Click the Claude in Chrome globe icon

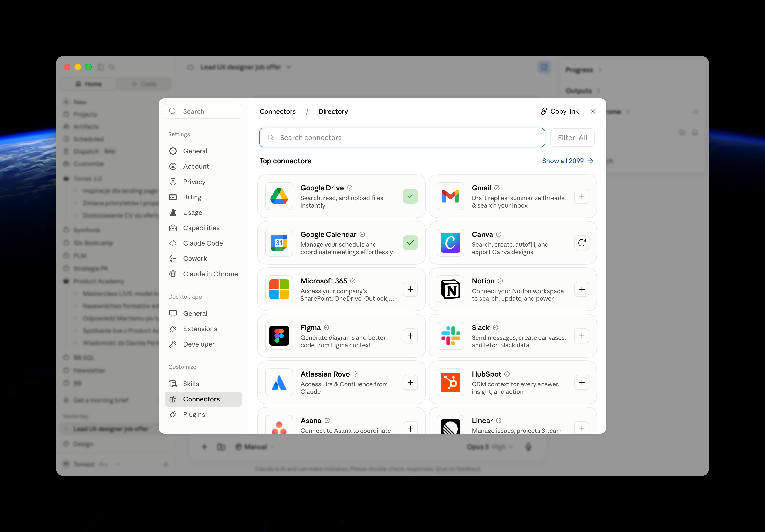tap(173, 274)
